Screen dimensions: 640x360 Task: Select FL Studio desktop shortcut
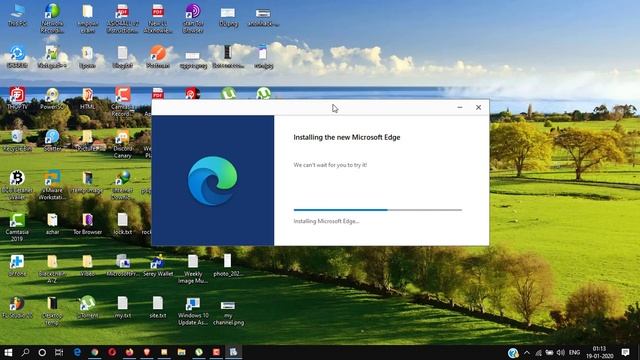tap(17, 307)
